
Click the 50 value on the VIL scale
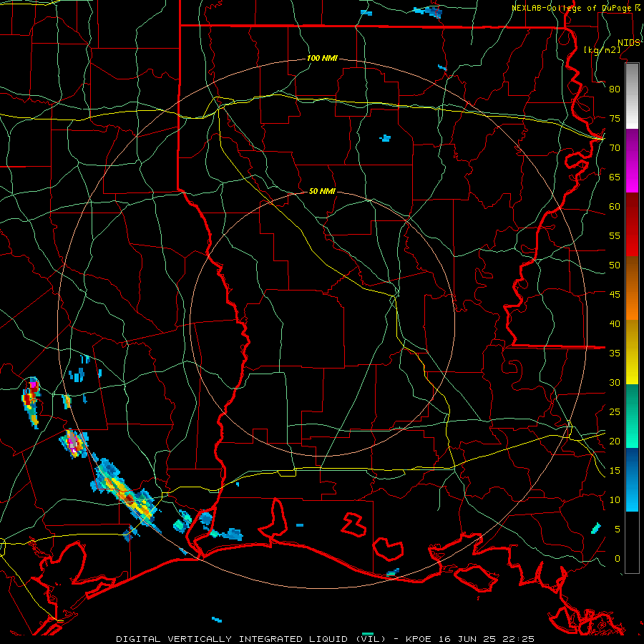tap(615, 265)
